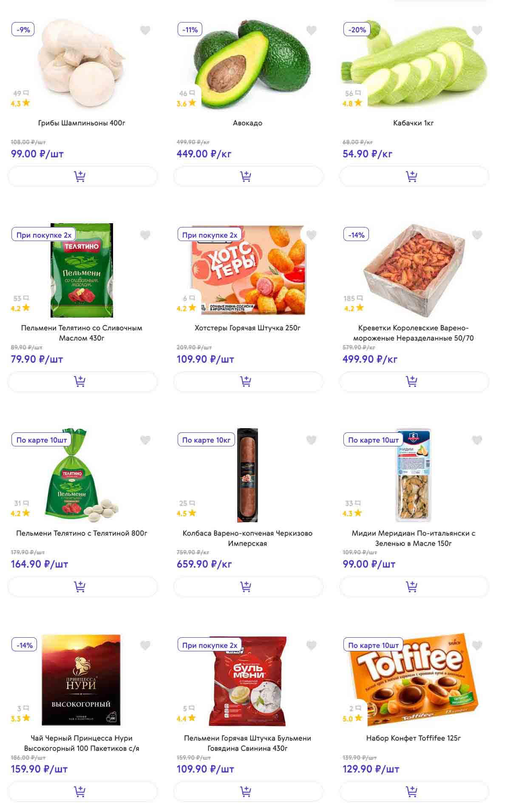Image resolution: width=510 pixels, height=812 pixels.
Task: Open Пельмени Телятино со Сливочным Маслом link
Action: pos(82,333)
